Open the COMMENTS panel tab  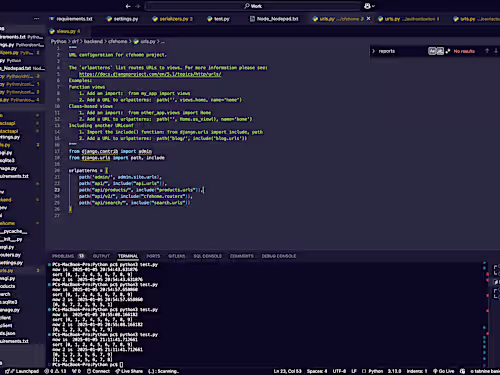pyautogui.click(x=242, y=256)
